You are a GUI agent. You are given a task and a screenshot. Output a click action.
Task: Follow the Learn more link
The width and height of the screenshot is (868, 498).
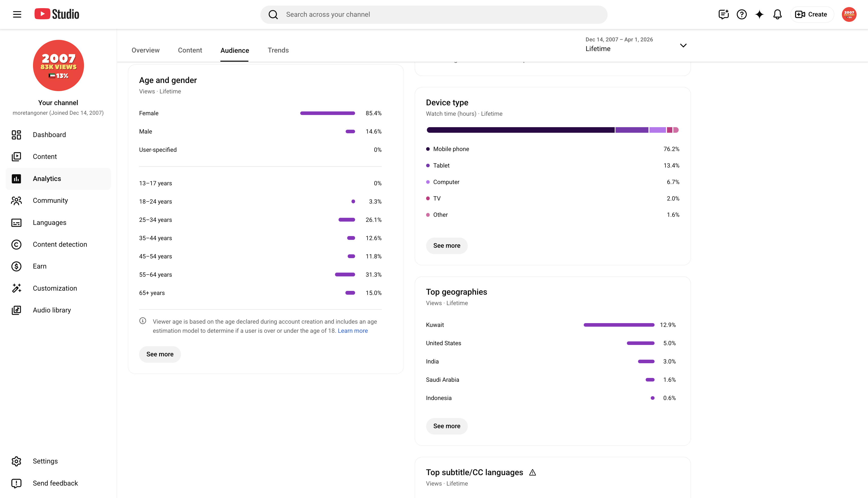tap(353, 331)
